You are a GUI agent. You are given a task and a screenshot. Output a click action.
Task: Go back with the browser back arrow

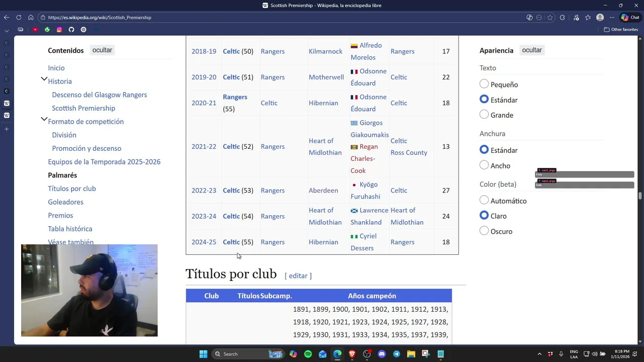7,18
